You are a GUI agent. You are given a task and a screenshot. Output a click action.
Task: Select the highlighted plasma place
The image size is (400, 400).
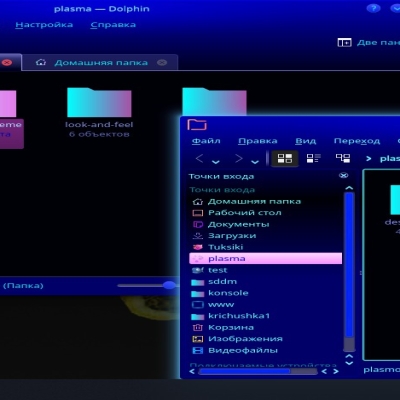click(265, 258)
